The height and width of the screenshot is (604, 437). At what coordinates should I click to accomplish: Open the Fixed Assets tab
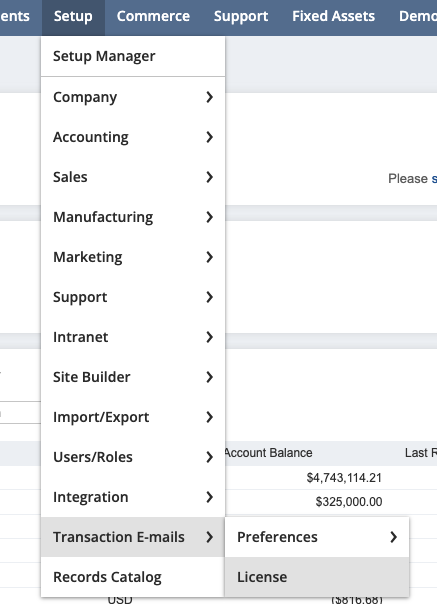click(x=333, y=16)
